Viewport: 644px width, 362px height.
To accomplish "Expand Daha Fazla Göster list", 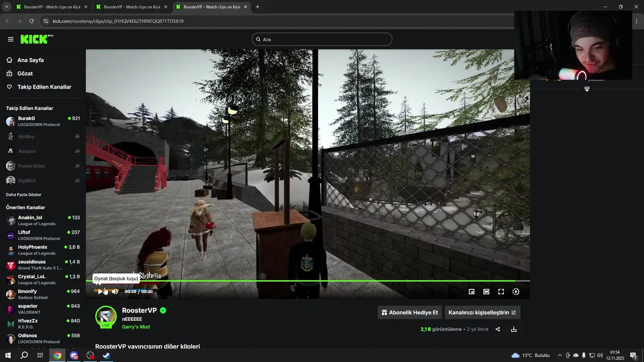I will 24,195.
